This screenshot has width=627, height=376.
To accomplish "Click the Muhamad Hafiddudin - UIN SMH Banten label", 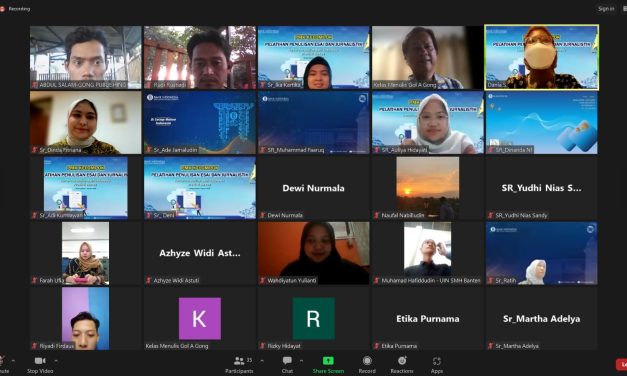I will click(x=431, y=280).
